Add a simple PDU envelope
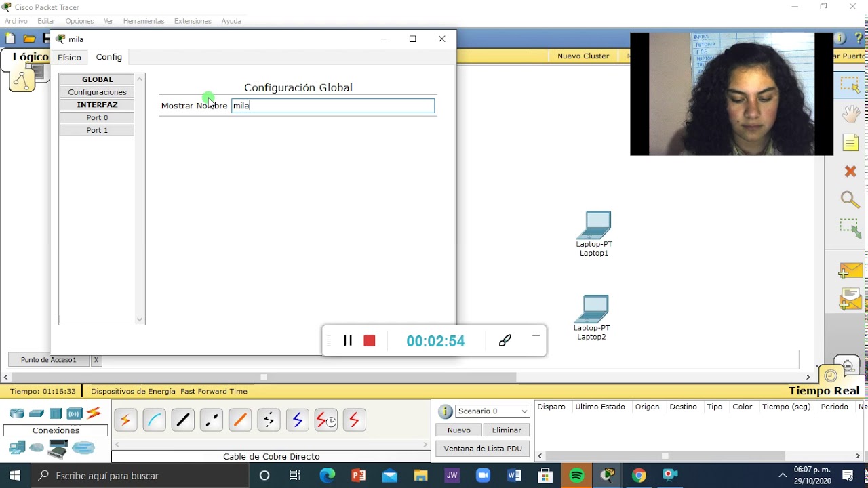The height and width of the screenshot is (488, 868). pyautogui.click(x=850, y=270)
